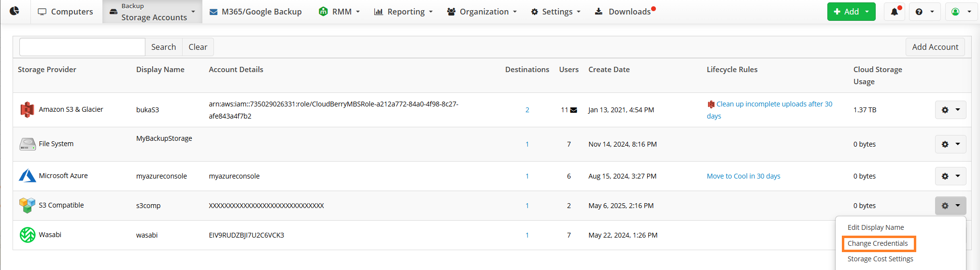Open gear menu for the bukaS3 account
This screenshot has height=270, width=980.
pos(951,110)
